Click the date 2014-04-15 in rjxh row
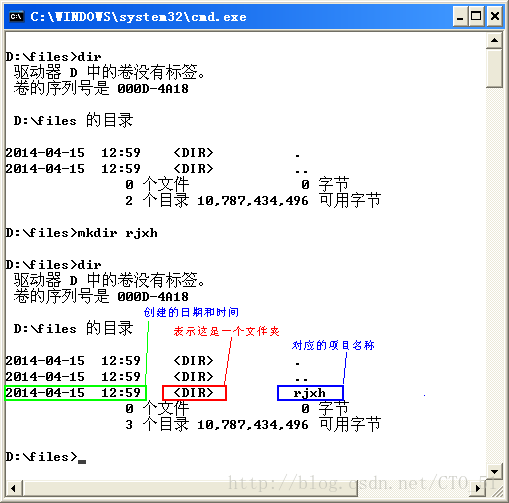This screenshot has width=509, height=503. 45,393
